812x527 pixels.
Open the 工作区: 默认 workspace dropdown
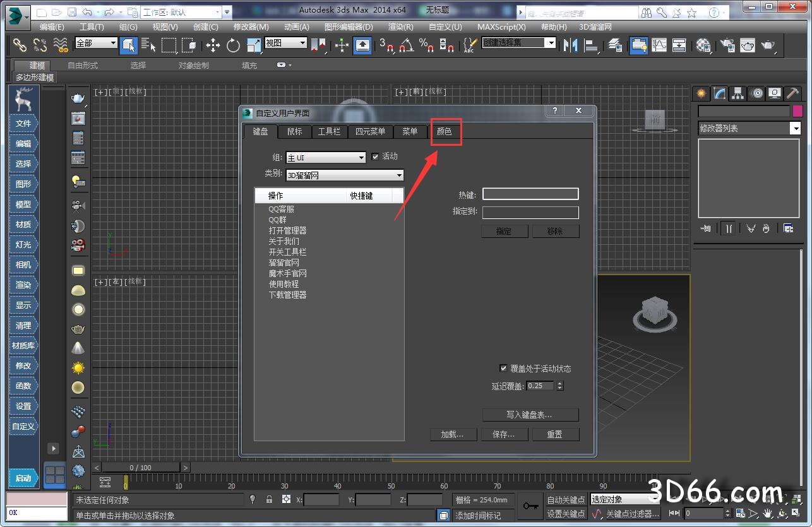(181, 12)
